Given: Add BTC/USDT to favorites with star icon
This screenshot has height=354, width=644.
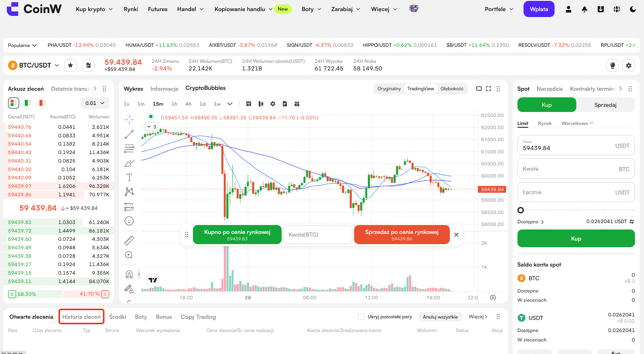Looking at the screenshot, I should (70, 65).
